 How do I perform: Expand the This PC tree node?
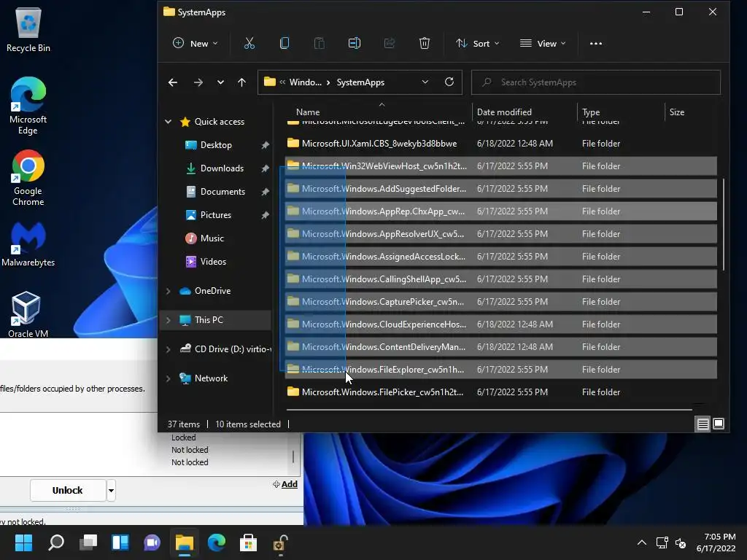[169, 320]
